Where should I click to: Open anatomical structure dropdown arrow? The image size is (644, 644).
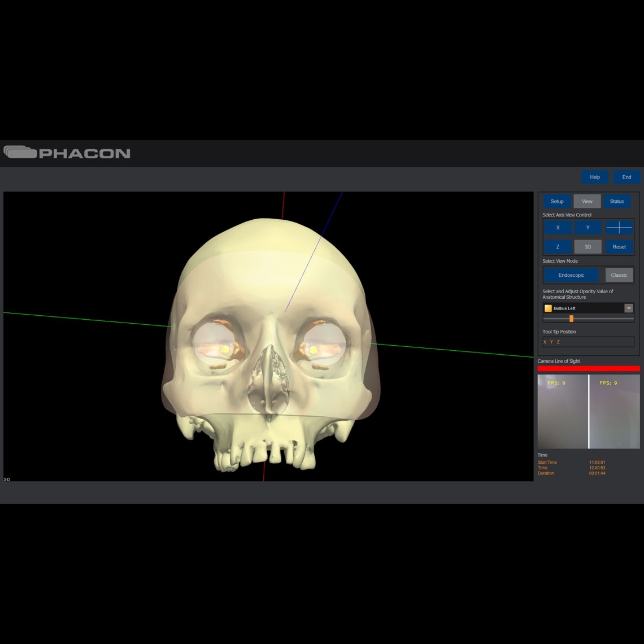point(628,308)
